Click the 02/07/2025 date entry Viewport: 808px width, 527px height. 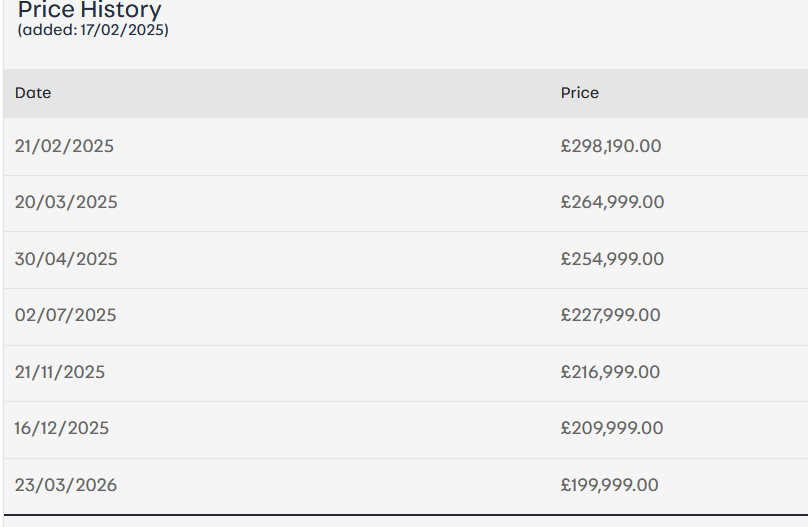65,315
